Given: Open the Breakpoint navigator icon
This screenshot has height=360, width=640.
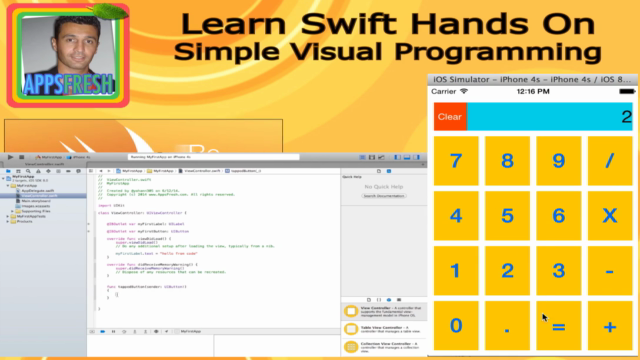Looking at the screenshot, I should tap(68, 171).
